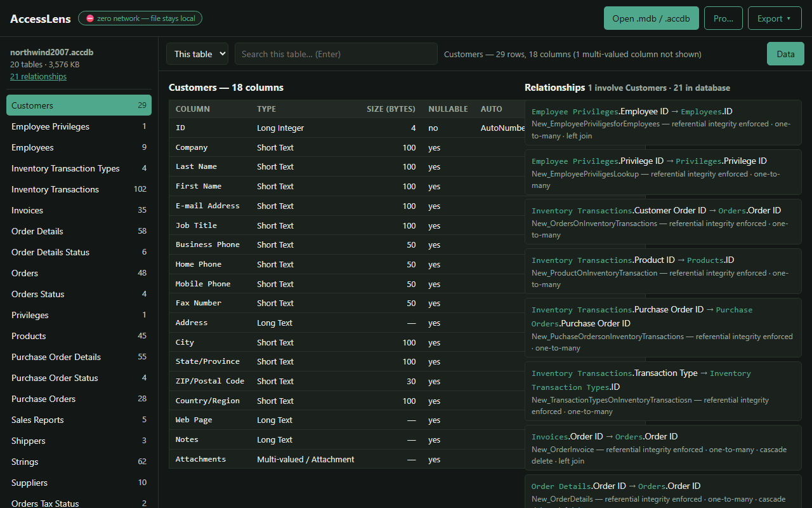Click the ID column row
The height and width of the screenshot is (508, 812).
coord(347,128)
